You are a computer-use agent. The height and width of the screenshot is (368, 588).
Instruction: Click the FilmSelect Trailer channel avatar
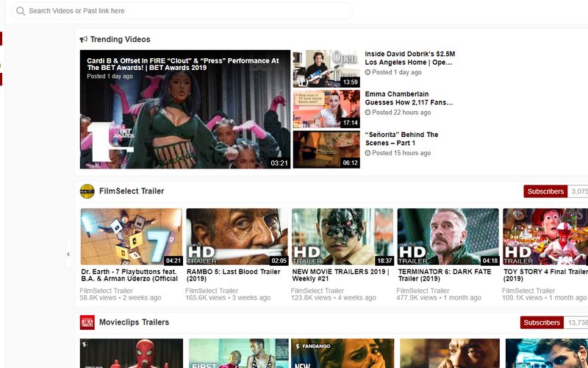pyautogui.click(x=87, y=191)
